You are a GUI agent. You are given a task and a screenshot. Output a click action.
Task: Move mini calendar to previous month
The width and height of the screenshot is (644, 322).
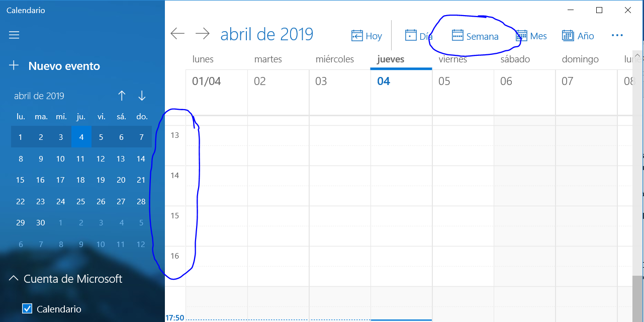click(122, 96)
